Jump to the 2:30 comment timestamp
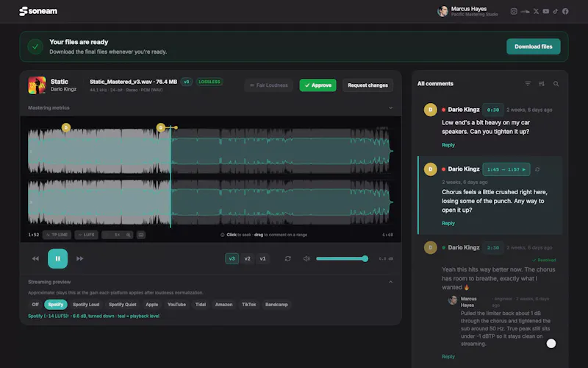This screenshot has width=588, height=368. coord(492,247)
